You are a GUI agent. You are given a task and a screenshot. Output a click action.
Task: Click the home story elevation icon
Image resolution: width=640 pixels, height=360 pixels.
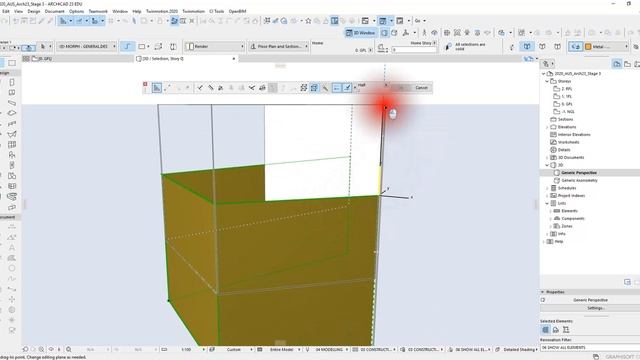pyautogui.click(x=382, y=48)
